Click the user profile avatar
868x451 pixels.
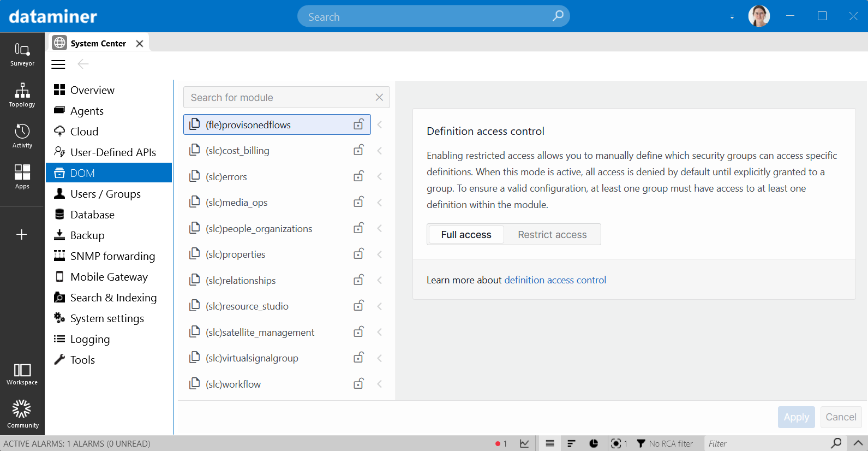[x=758, y=16]
